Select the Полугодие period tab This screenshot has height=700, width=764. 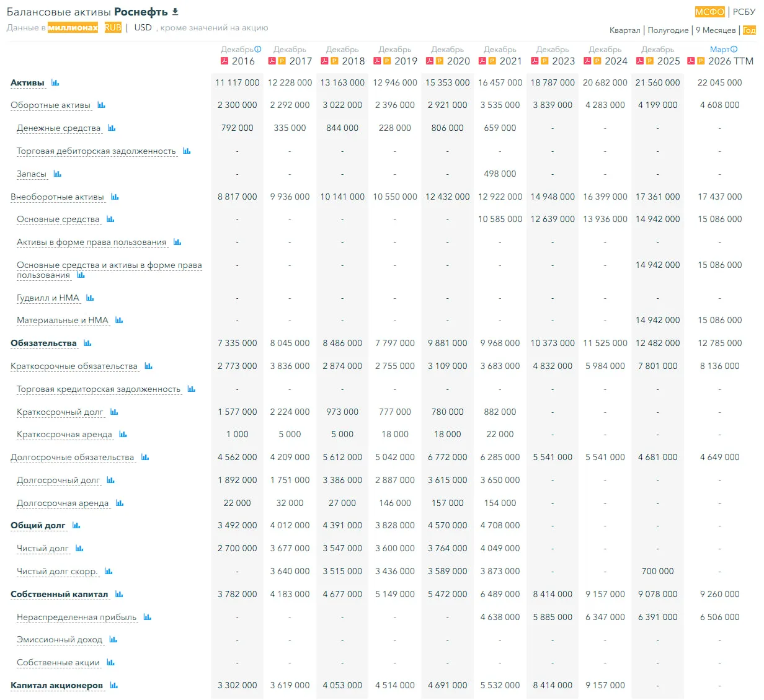(x=668, y=30)
